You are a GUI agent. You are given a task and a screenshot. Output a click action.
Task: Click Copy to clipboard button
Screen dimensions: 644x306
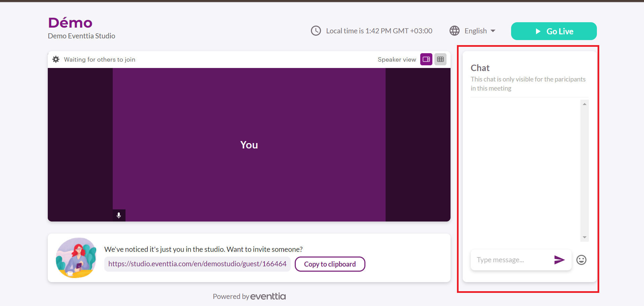(330, 264)
